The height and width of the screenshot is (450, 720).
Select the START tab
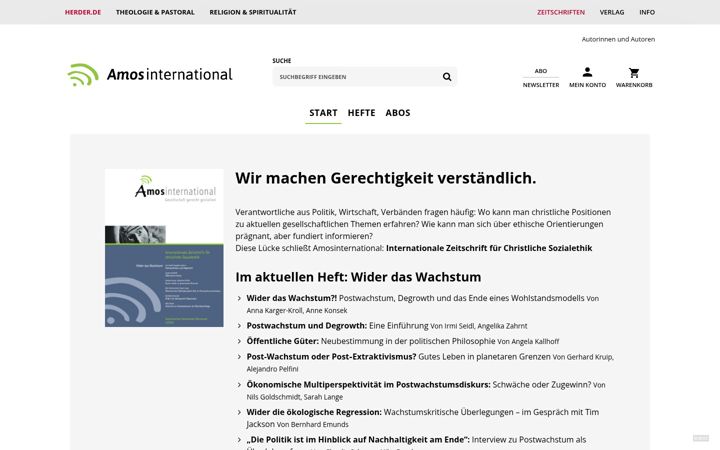(323, 113)
